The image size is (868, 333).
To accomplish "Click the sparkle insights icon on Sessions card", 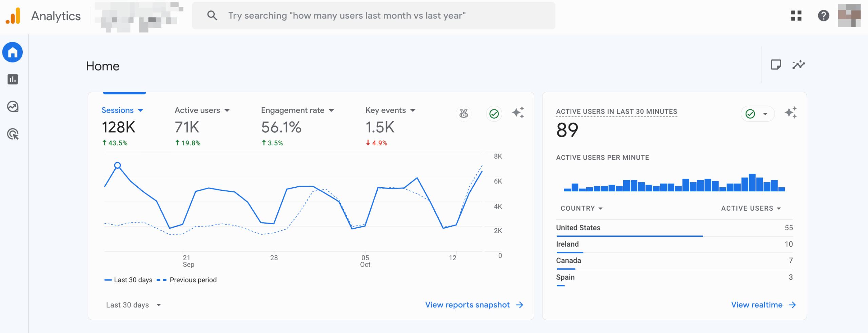I will point(518,113).
